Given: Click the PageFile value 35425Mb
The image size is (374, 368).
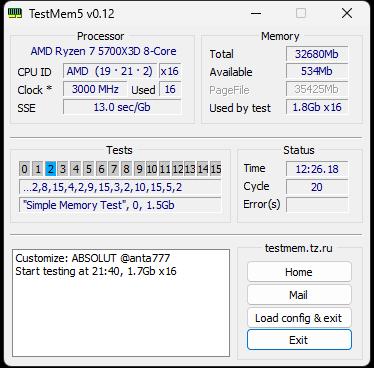Looking at the screenshot, I should (317, 89).
